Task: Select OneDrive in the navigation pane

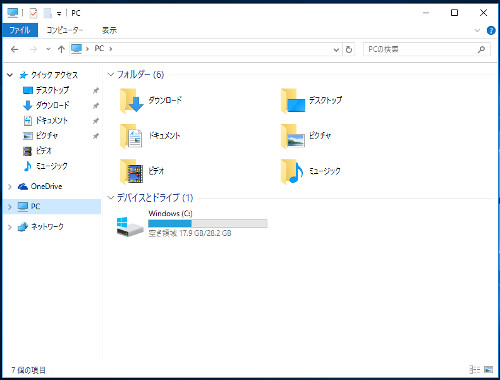Action: coord(46,186)
